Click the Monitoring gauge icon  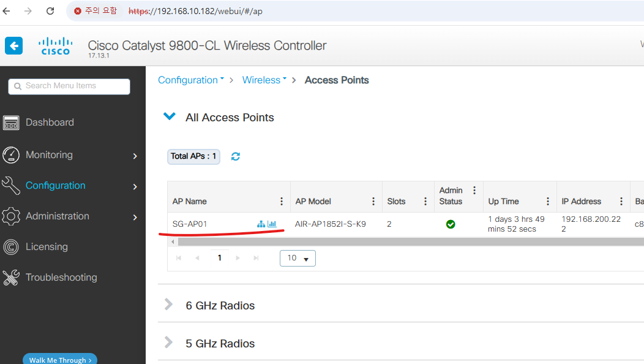(11, 155)
